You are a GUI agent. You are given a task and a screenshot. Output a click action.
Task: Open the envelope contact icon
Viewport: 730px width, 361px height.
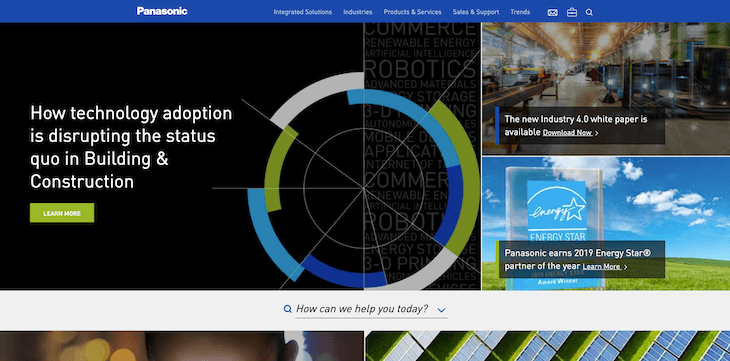(x=552, y=13)
